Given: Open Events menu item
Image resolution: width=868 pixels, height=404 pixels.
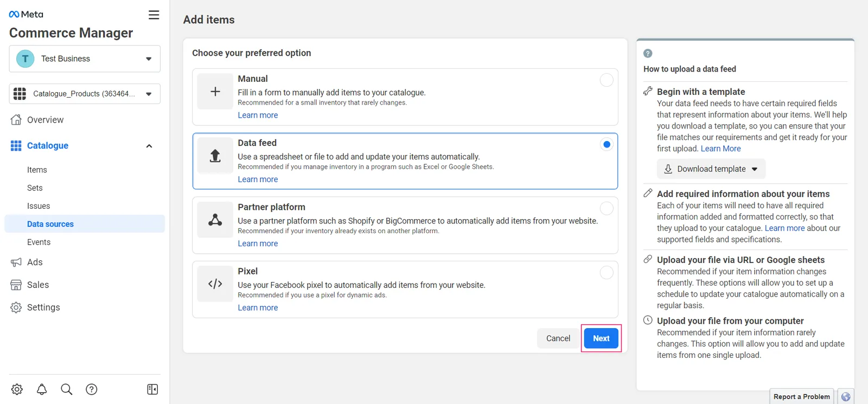Looking at the screenshot, I should [x=39, y=242].
